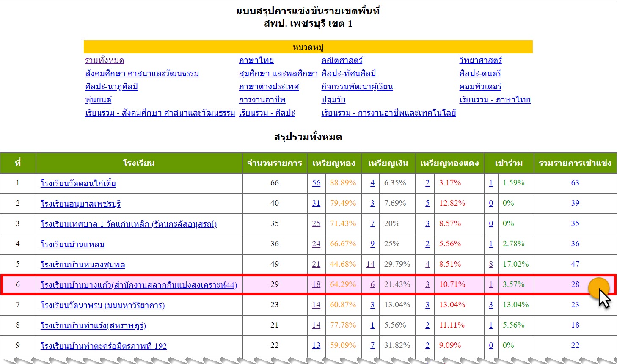The image size is (617, 364).
Task: Open school link โรงเรียนวัดนาพรม
Action: click(x=102, y=305)
